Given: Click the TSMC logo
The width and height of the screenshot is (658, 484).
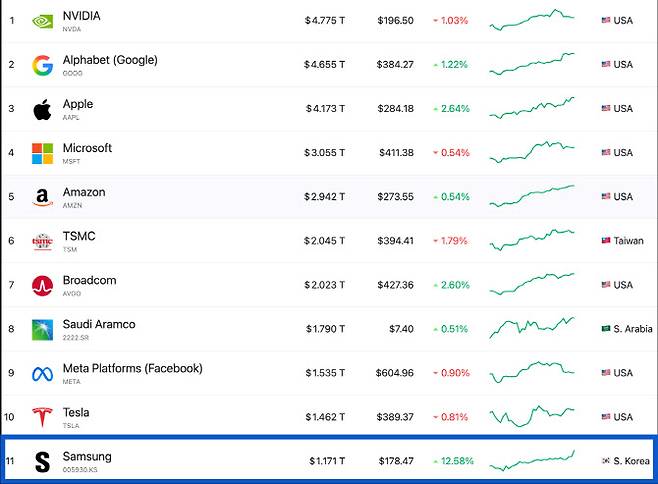Looking at the screenshot, I should pos(42,241).
